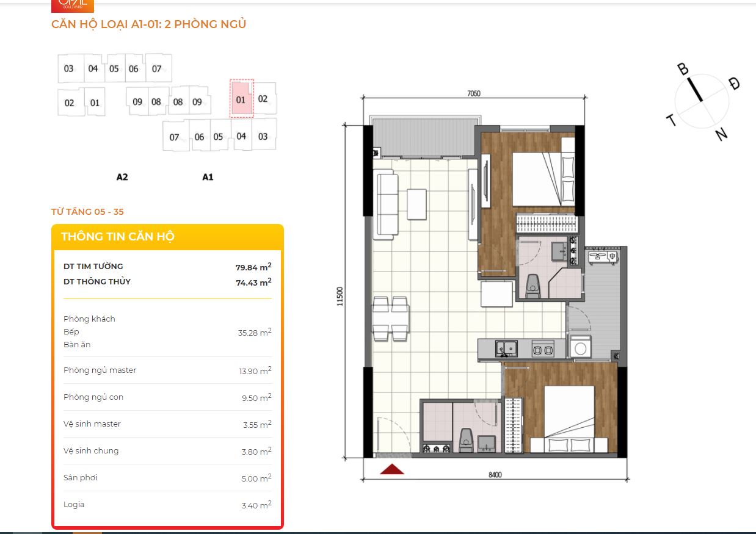756x534 pixels.
Task: Click the "TỪ TẦNG 05 - 35" text
Action: 87,212
